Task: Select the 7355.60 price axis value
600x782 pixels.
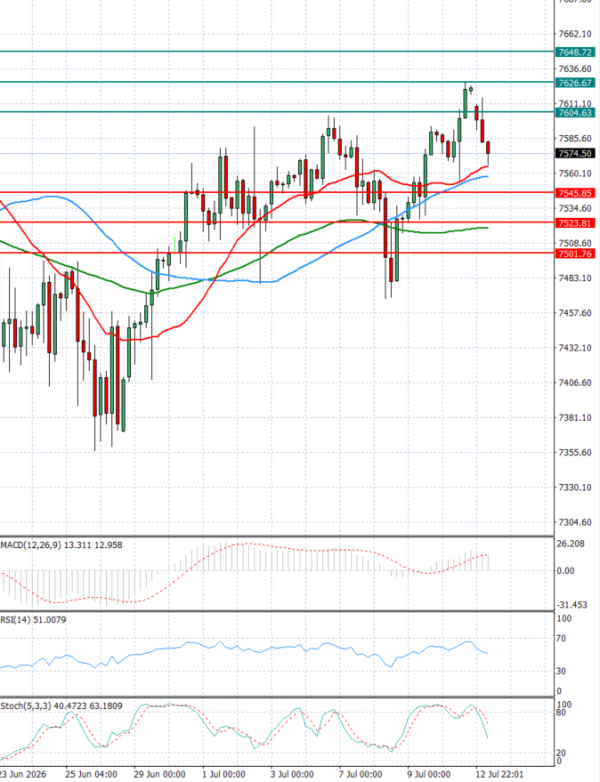Action: pyautogui.click(x=575, y=452)
